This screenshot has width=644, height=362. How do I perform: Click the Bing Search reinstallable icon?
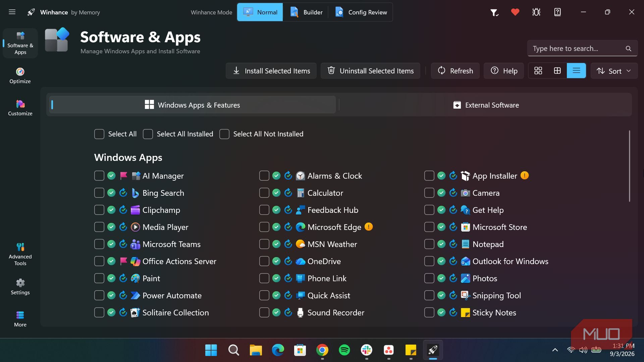(x=123, y=192)
